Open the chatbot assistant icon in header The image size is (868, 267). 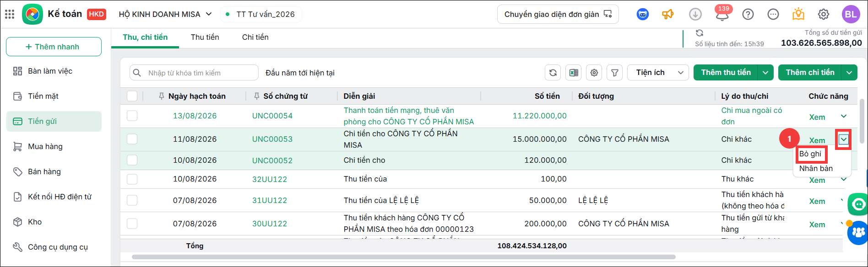click(x=643, y=14)
